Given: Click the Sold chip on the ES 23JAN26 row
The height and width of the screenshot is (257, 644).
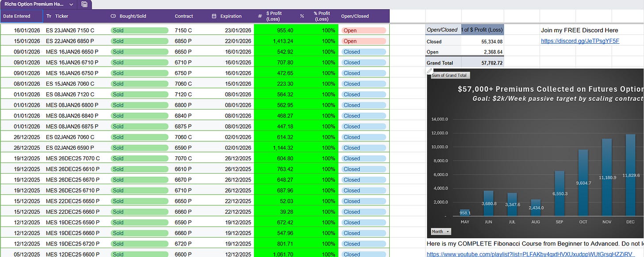Looking at the screenshot, I should tap(140, 30).
